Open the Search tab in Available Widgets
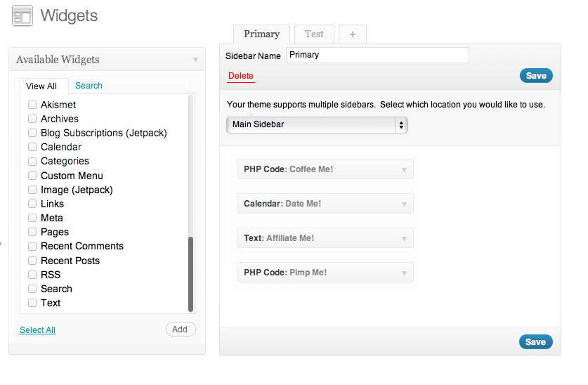Image resolution: width=588 pixels, height=385 pixels. point(89,86)
